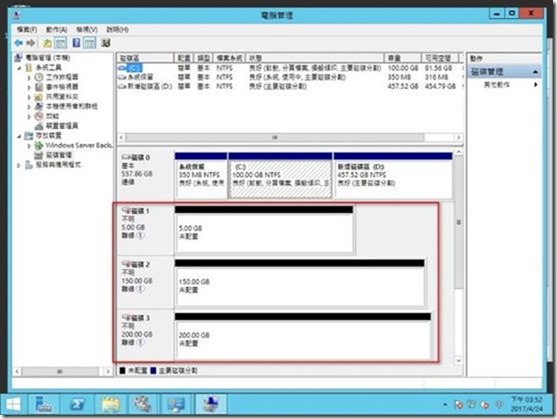
Task: Select the 150.00 GB unallocated space
Action: 299,283
